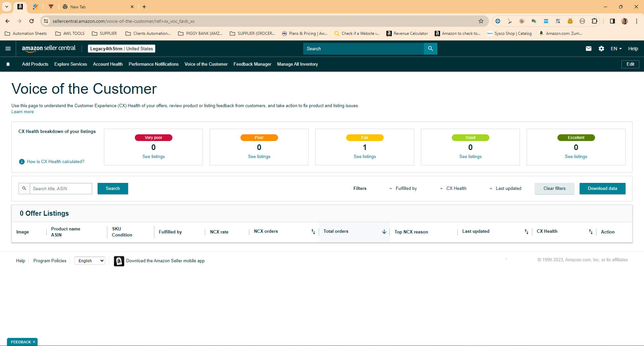Sort by NCX orders arrows icon
This screenshot has width=644, height=346.
[313, 231]
